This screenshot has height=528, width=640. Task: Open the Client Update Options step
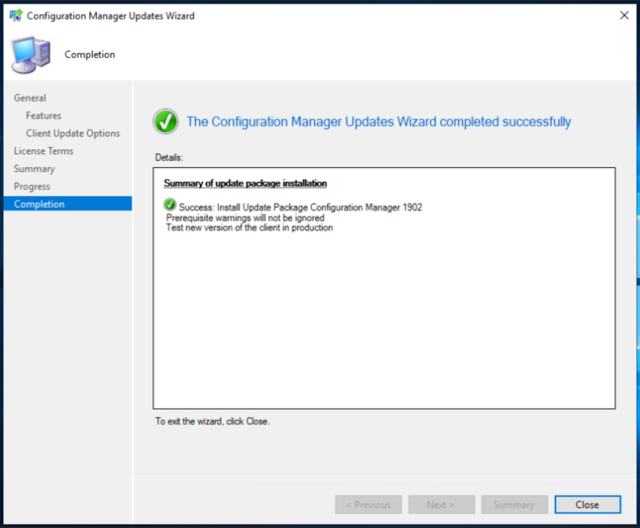coord(73,133)
